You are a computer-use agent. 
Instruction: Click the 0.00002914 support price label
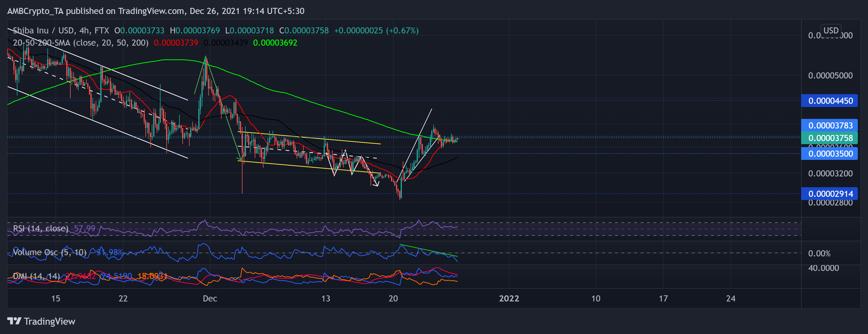(830, 194)
